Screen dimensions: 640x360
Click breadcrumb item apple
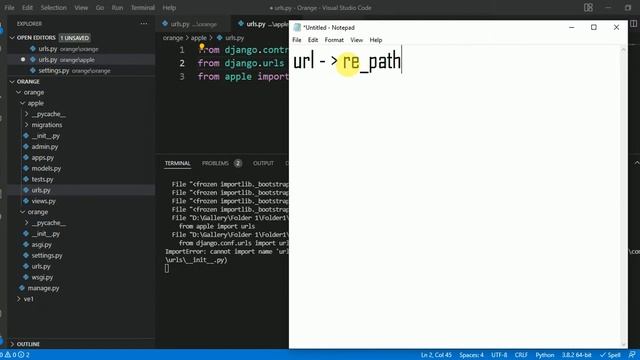(199, 38)
